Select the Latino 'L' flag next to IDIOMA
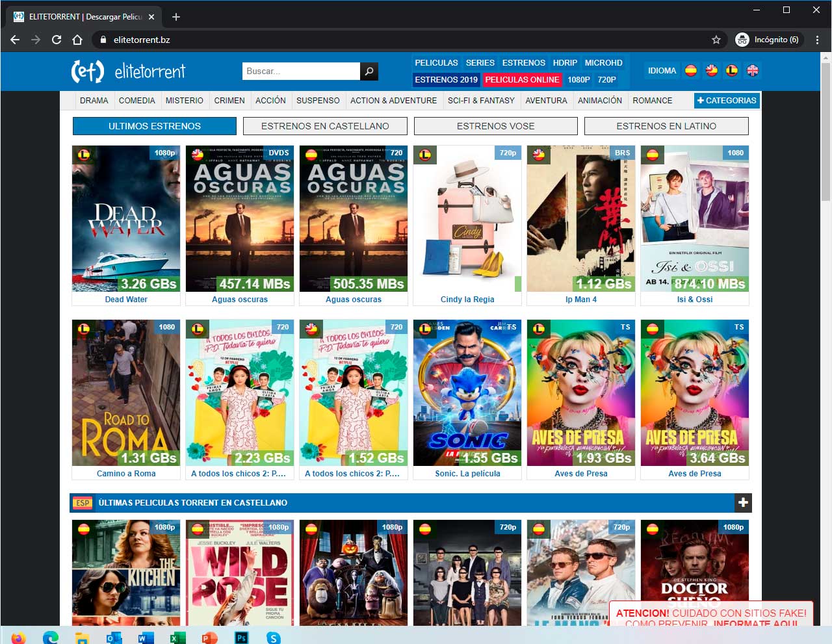 [x=732, y=71]
